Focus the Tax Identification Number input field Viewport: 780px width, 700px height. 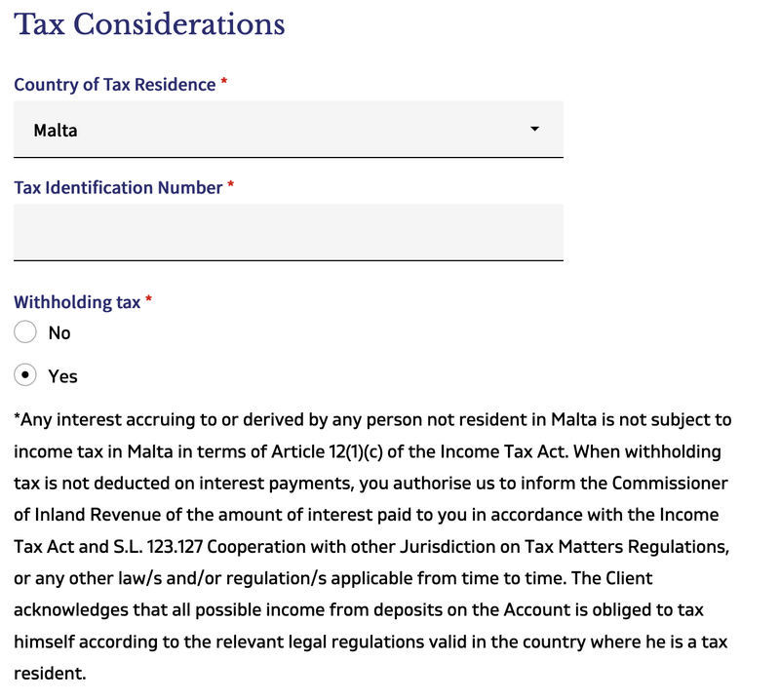point(288,232)
